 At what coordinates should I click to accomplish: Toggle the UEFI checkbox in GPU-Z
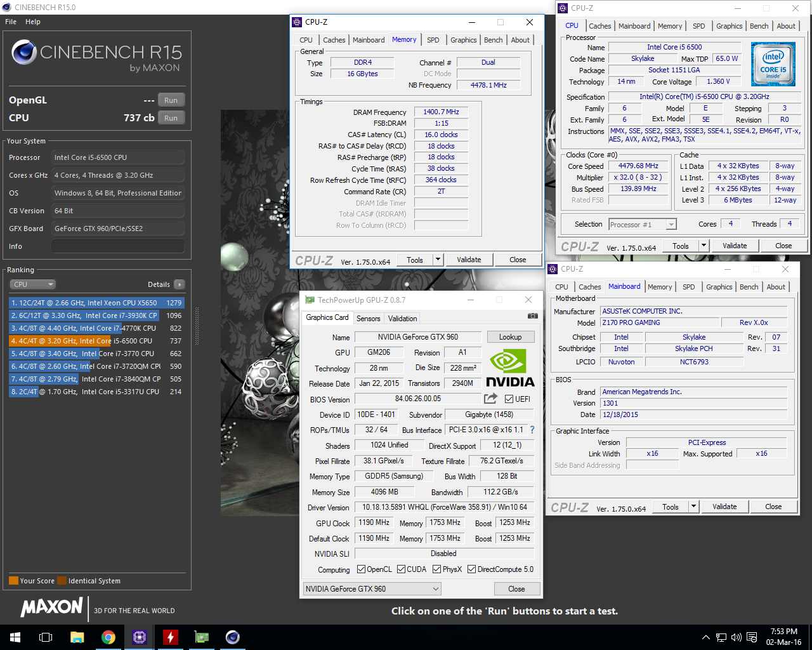(509, 399)
